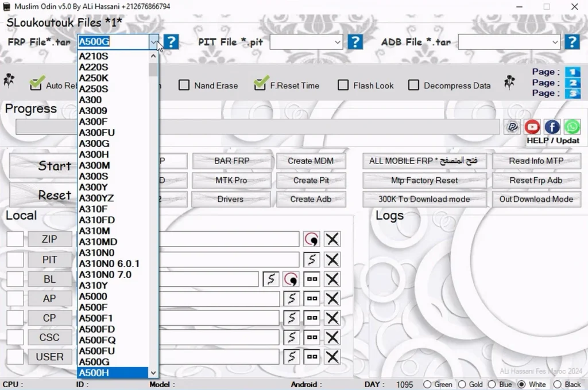Open the WhatsApp update icon
This screenshot has width=588, height=390.
(x=572, y=127)
